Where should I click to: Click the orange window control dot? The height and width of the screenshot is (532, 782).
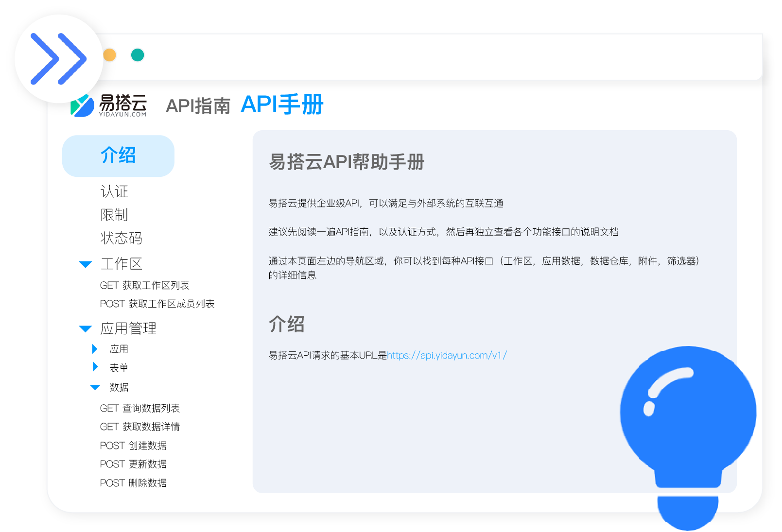point(110,55)
